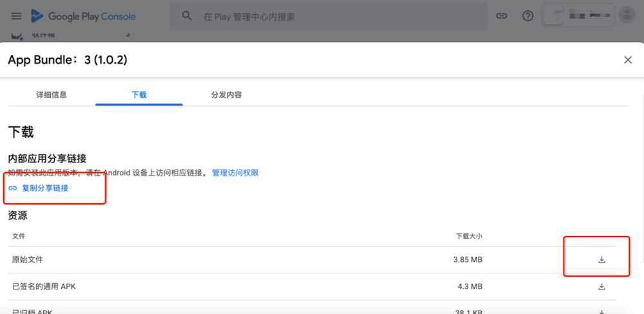Switch to the 详细信息 tab
The image size is (644, 314).
[x=52, y=95]
